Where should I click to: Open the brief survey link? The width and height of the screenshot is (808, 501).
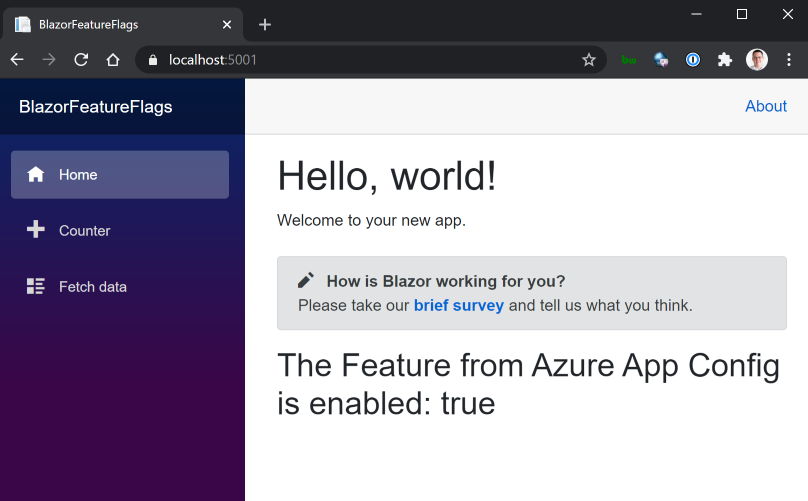pyautogui.click(x=459, y=305)
